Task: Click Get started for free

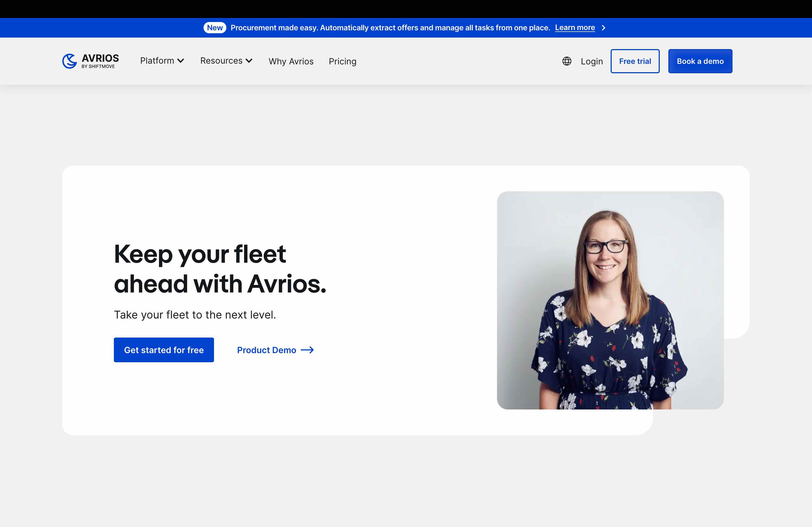Action: pos(164,350)
